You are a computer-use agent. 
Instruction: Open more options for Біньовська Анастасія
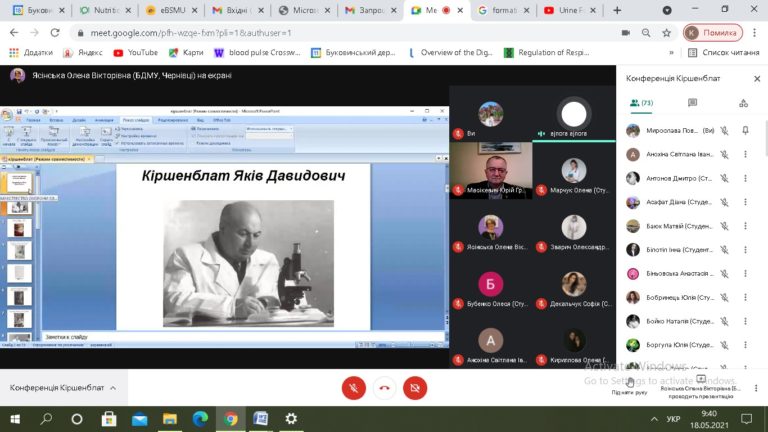tap(745, 273)
